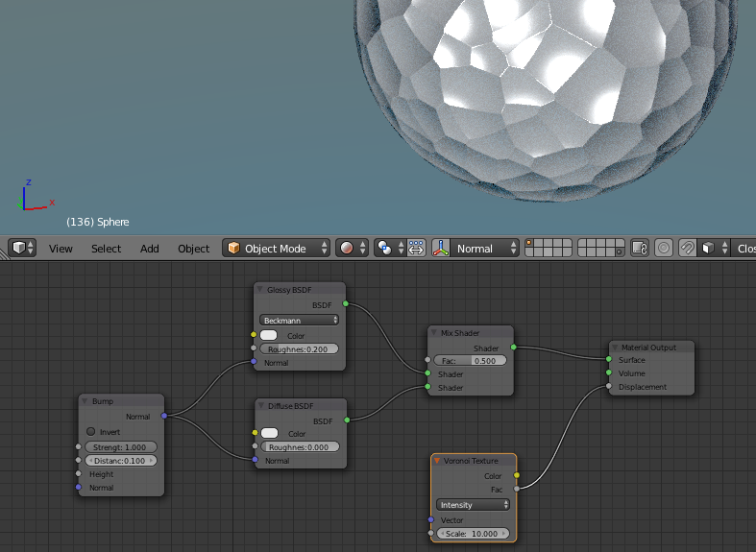Collapse the Mix Shader node

point(433,333)
